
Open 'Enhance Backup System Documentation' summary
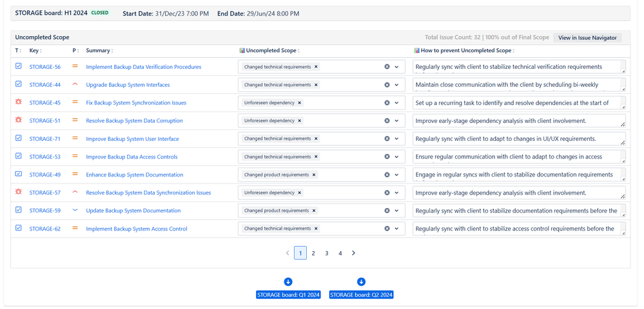click(134, 174)
